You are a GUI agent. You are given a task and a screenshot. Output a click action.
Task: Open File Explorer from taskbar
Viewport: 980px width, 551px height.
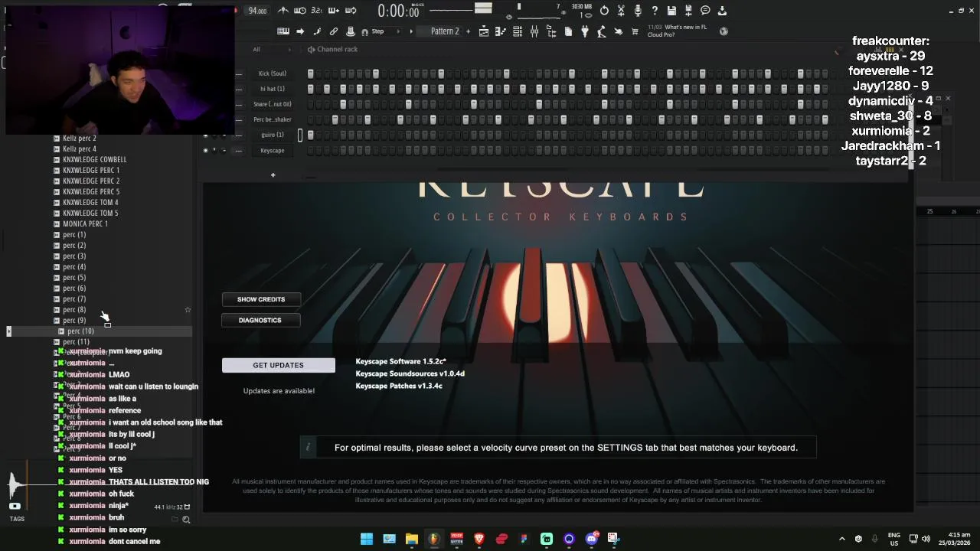pyautogui.click(x=411, y=539)
